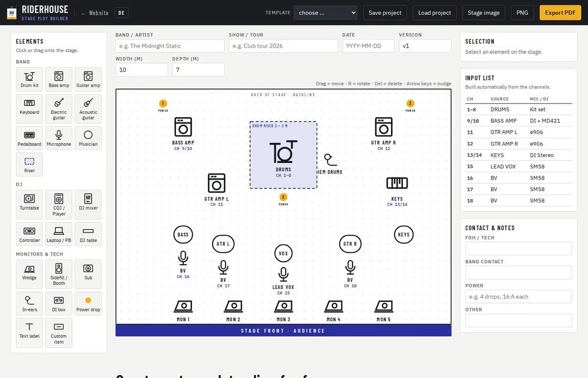Screen dimensions: 588x378
Task: Click the stage Width field
Action: coord(142,70)
